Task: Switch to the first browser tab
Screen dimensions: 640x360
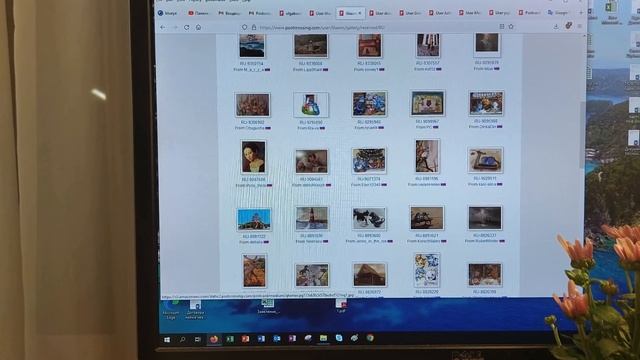Action: (168, 13)
